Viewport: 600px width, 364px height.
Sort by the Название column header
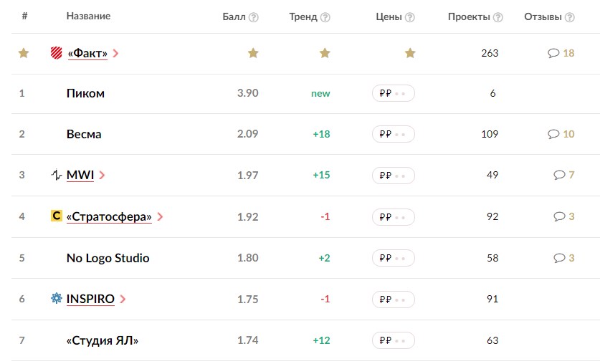pos(88,16)
